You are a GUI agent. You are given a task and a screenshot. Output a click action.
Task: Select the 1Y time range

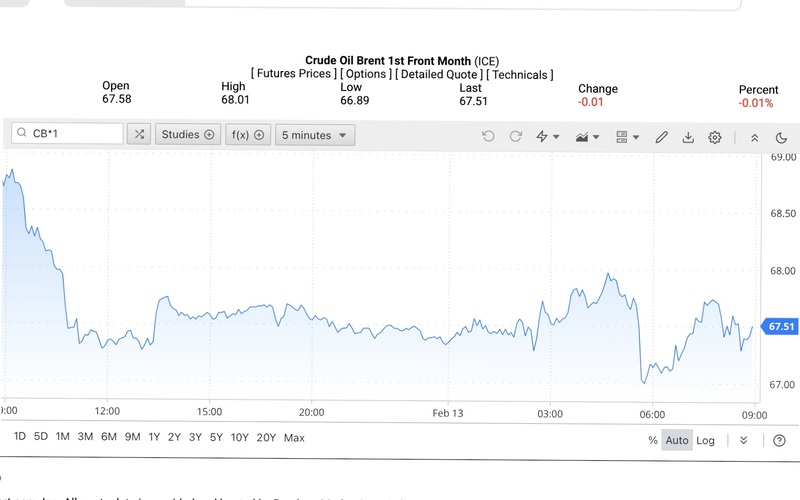(154, 437)
